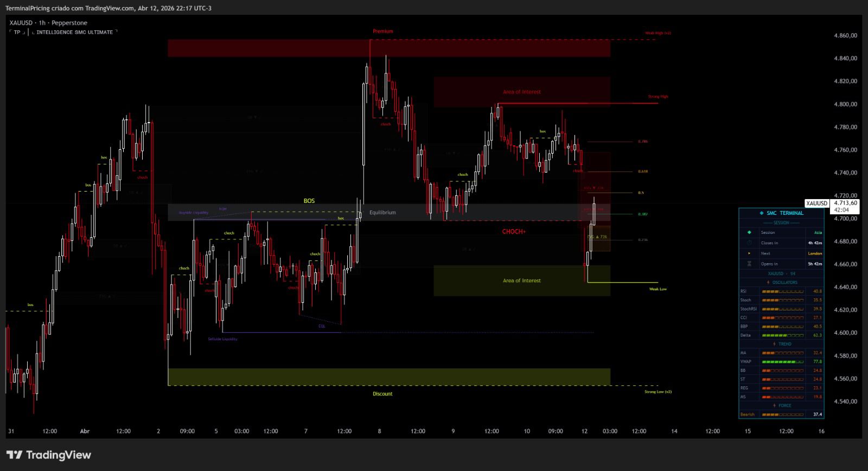The width and height of the screenshot is (868, 471).
Task: Click the Equilibrium zone label
Action: point(382,213)
